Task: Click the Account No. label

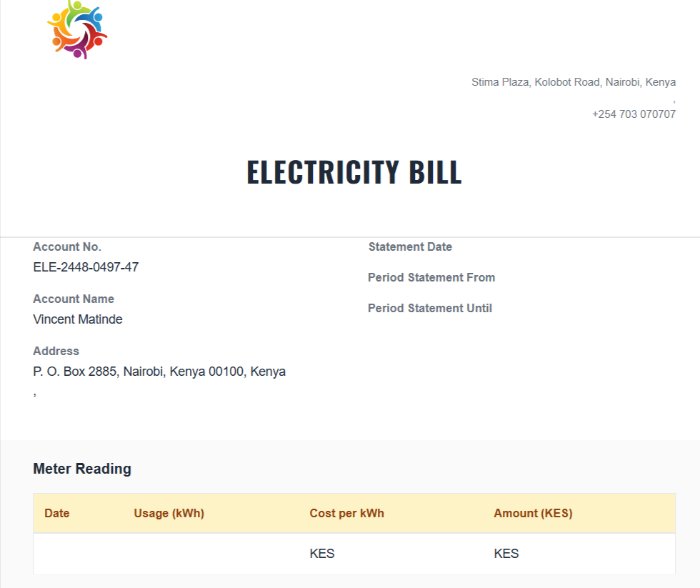Action: coord(67,247)
